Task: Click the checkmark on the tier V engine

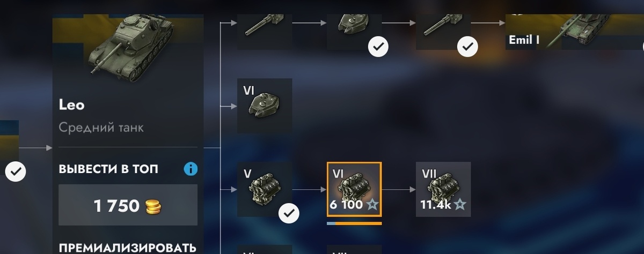Action: click(x=289, y=213)
